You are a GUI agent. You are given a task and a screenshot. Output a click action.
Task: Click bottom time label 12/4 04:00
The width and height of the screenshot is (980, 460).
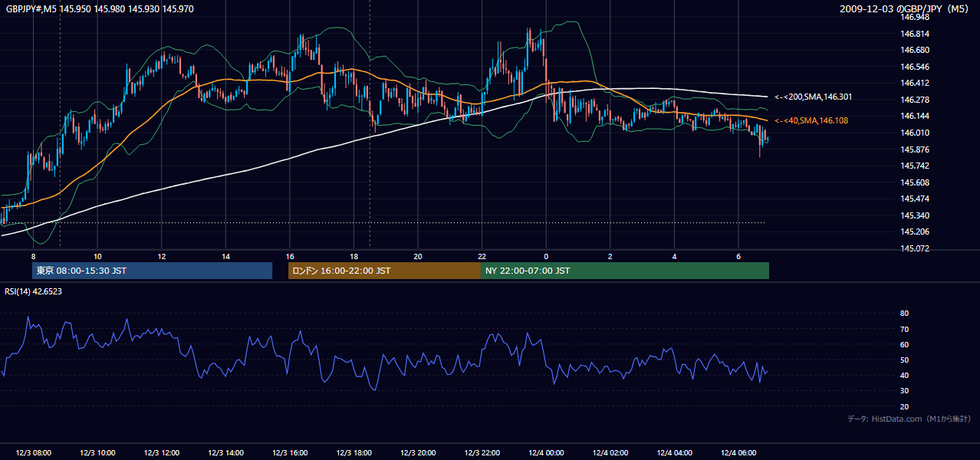674,453
